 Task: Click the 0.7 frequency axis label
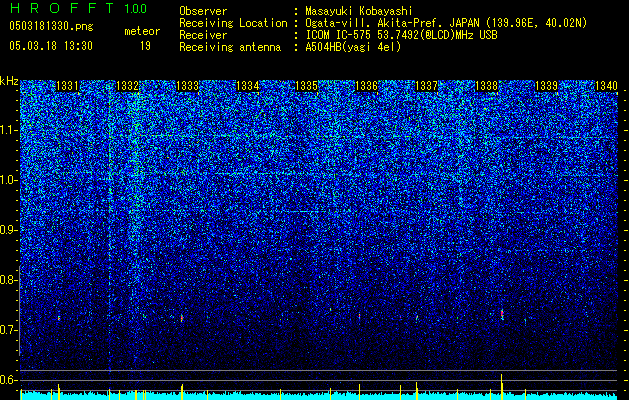tap(8, 330)
